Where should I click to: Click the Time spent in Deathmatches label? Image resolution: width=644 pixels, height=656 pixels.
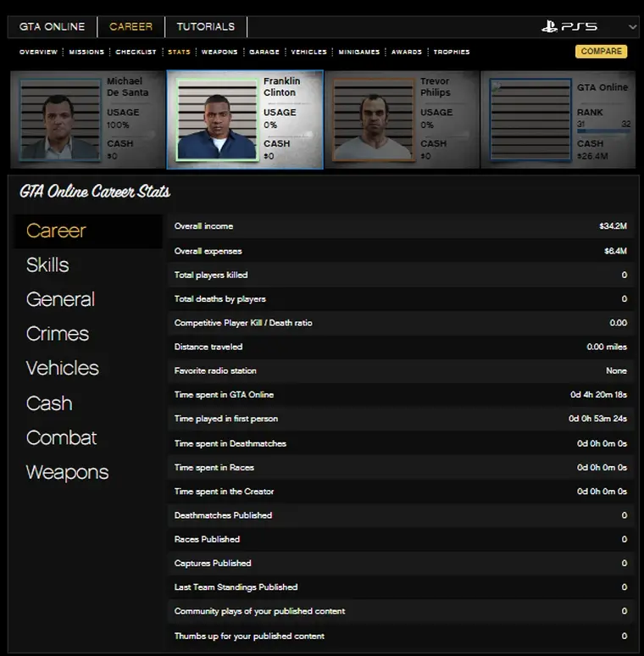(230, 443)
